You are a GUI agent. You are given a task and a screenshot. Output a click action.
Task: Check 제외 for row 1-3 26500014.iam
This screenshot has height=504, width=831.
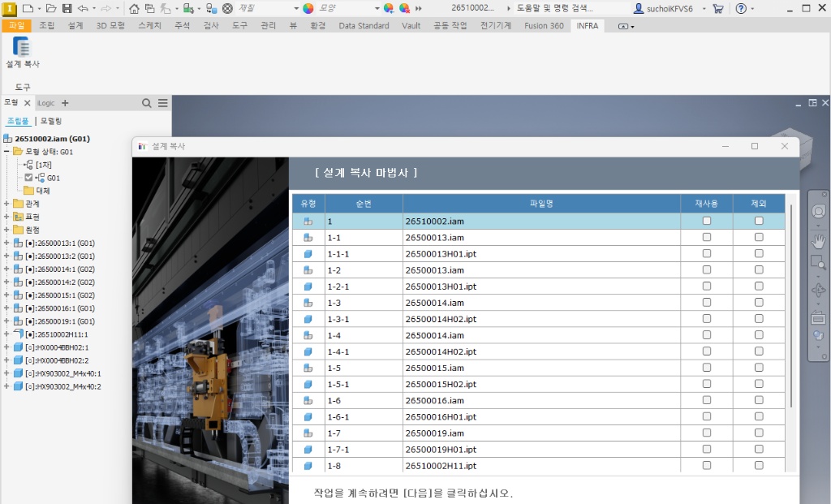pos(759,303)
